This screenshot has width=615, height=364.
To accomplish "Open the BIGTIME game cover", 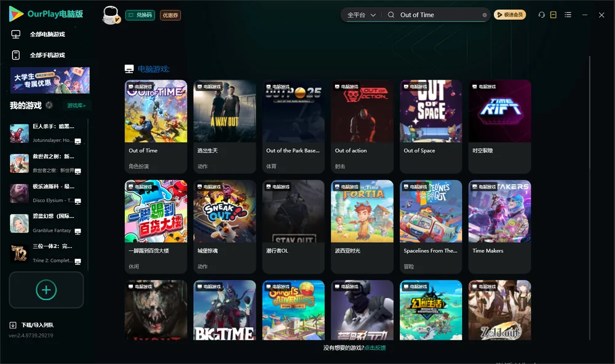I will point(224,310).
